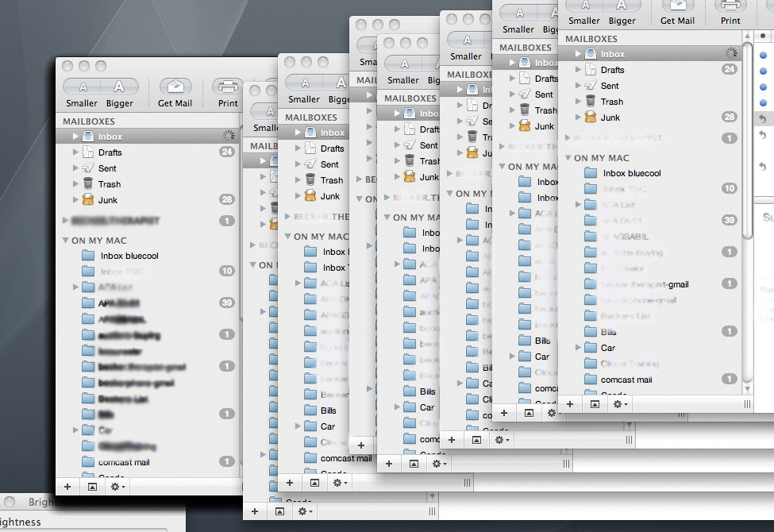Select Sent mailbox in leftmost Mail window

[x=107, y=168]
